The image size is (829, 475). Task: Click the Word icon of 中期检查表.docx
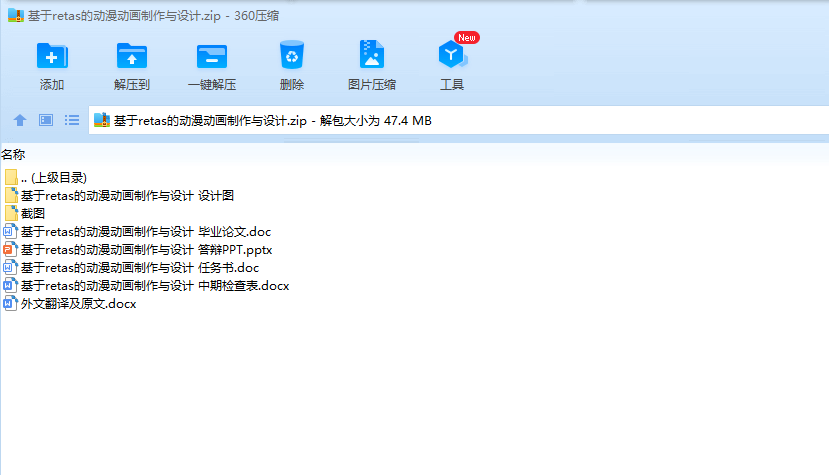tap(11, 285)
